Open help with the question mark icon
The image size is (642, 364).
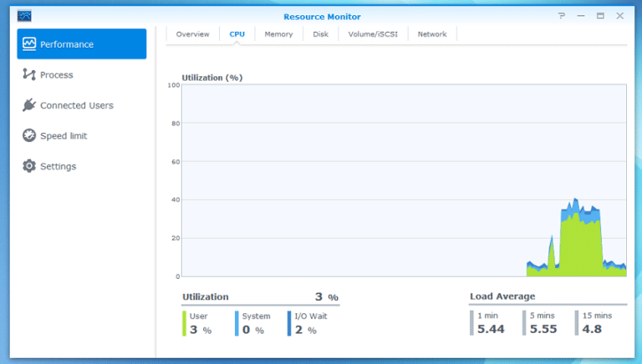(562, 16)
